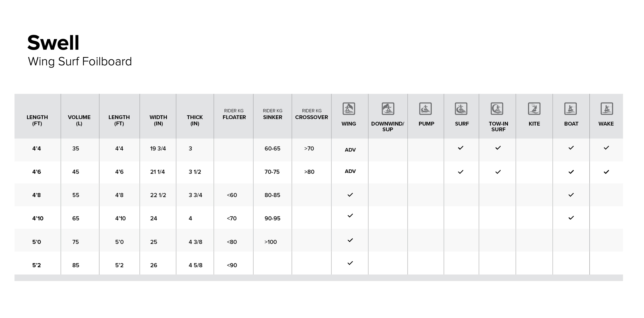Image resolution: width=644 pixels, height=318 pixels.
Task: Click the Wing Surf Foilboard subtitle
Action: [x=80, y=62]
